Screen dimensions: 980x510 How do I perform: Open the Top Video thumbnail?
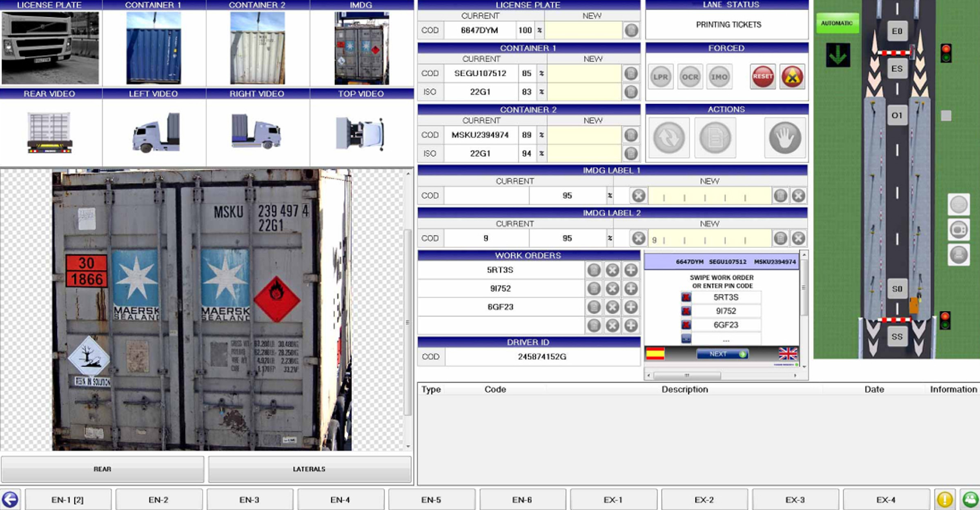(x=360, y=133)
